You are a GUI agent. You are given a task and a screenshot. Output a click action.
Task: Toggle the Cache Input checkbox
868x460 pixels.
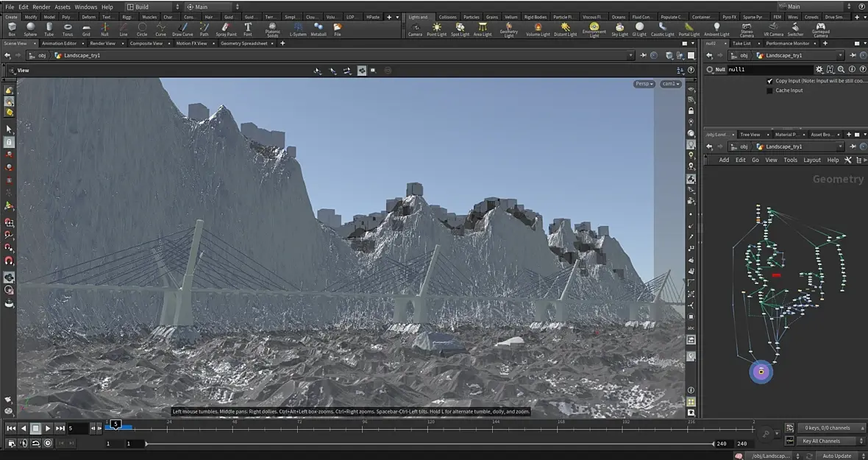[x=770, y=91]
